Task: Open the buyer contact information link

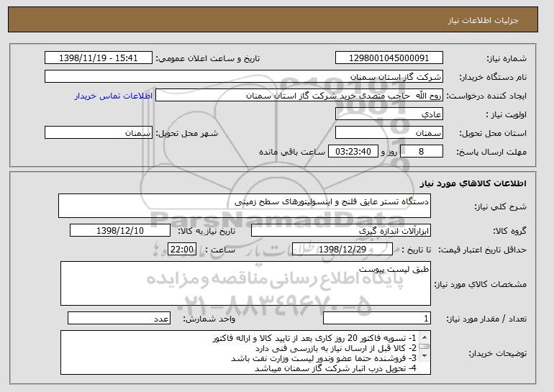Action: 114,96
